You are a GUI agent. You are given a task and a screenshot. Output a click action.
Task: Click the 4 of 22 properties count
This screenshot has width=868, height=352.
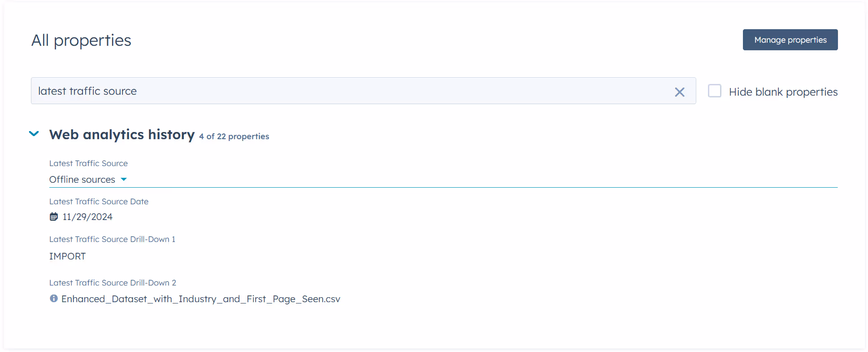[x=234, y=136]
